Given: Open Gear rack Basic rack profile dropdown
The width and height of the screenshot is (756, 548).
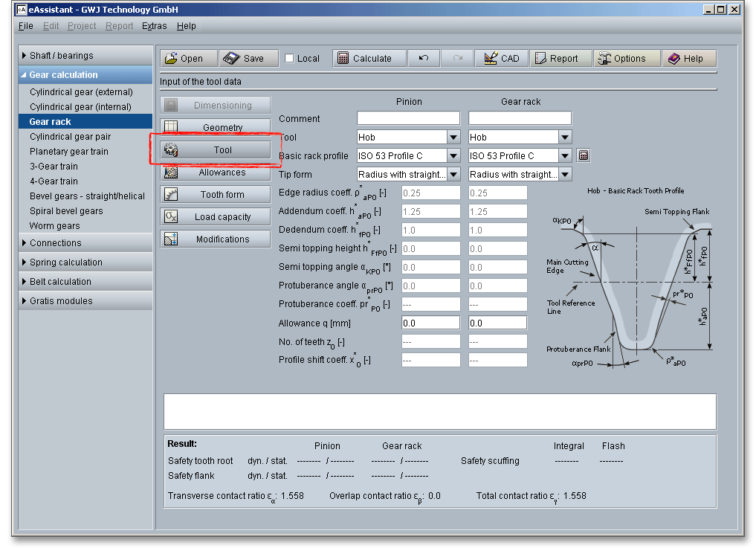Looking at the screenshot, I should [x=565, y=155].
